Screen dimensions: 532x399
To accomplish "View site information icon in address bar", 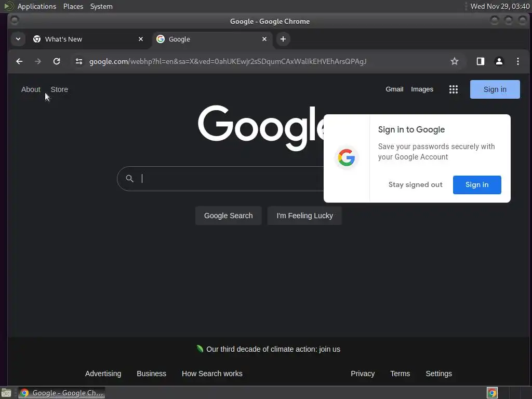I will coord(79,61).
